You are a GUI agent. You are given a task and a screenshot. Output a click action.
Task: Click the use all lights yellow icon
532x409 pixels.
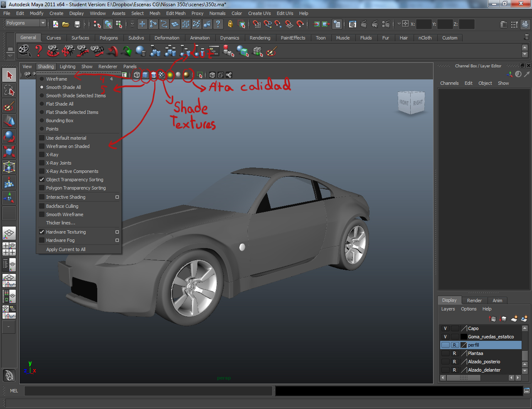[x=170, y=75]
